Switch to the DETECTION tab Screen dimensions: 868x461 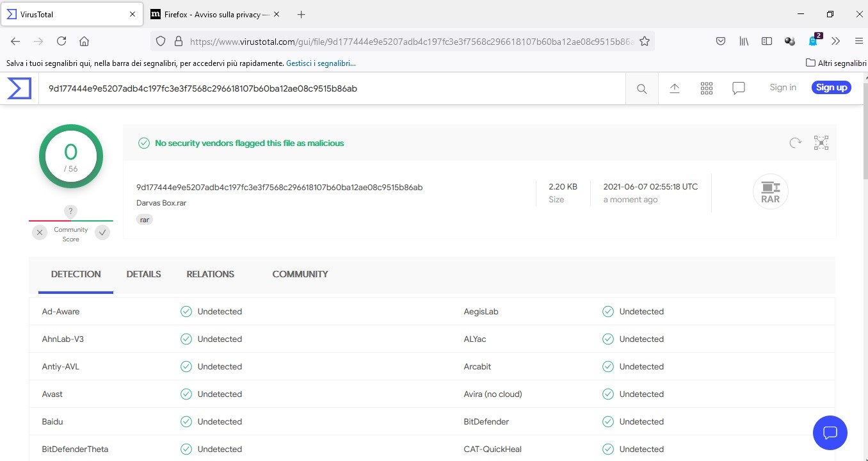76,274
